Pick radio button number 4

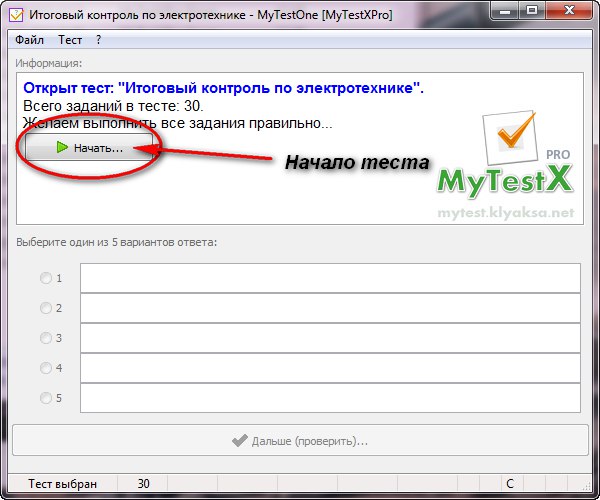tap(45, 368)
